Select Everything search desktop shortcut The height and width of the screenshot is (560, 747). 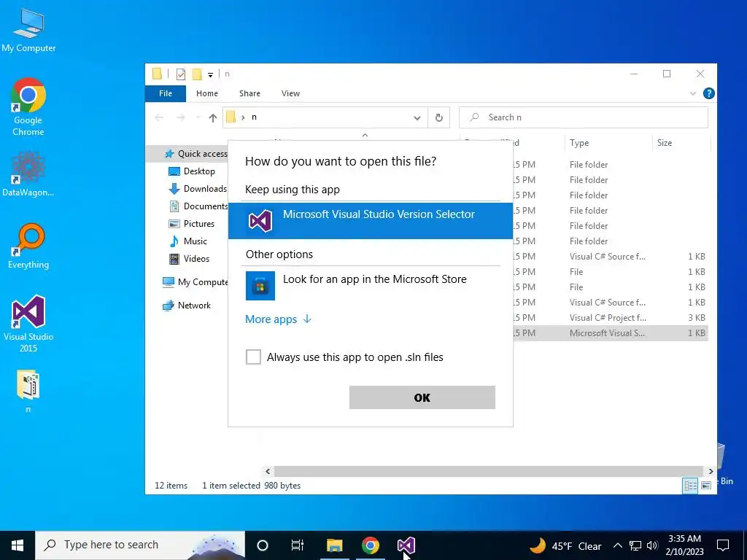28,246
